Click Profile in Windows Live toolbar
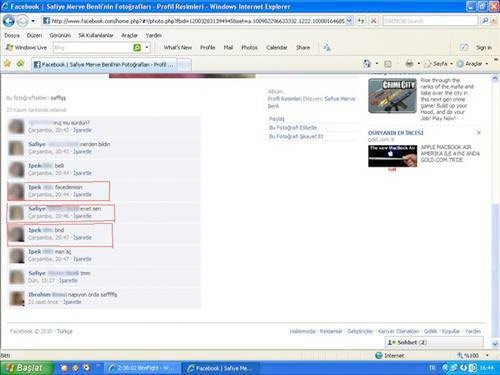 (207, 48)
